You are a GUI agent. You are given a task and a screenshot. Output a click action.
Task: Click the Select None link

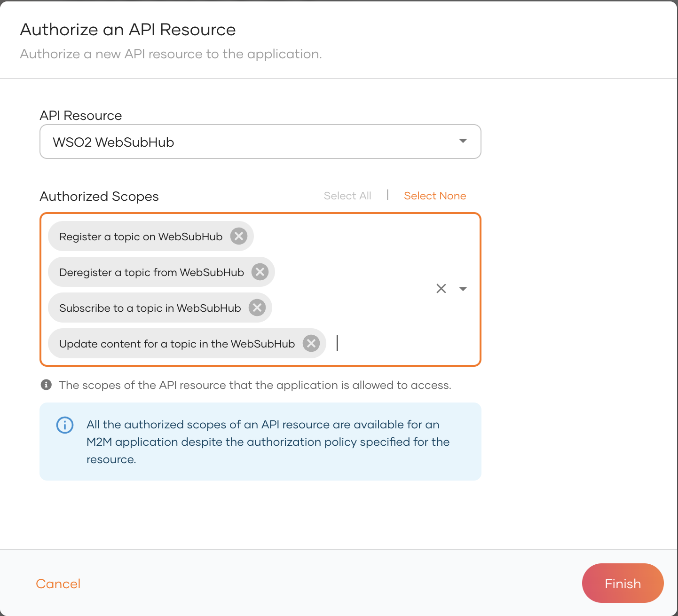tap(435, 196)
